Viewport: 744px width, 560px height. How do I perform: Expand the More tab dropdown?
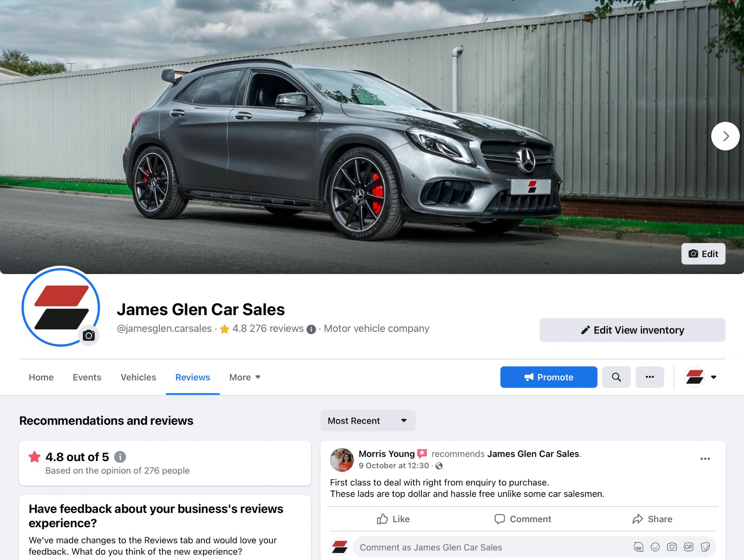coord(245,377)
